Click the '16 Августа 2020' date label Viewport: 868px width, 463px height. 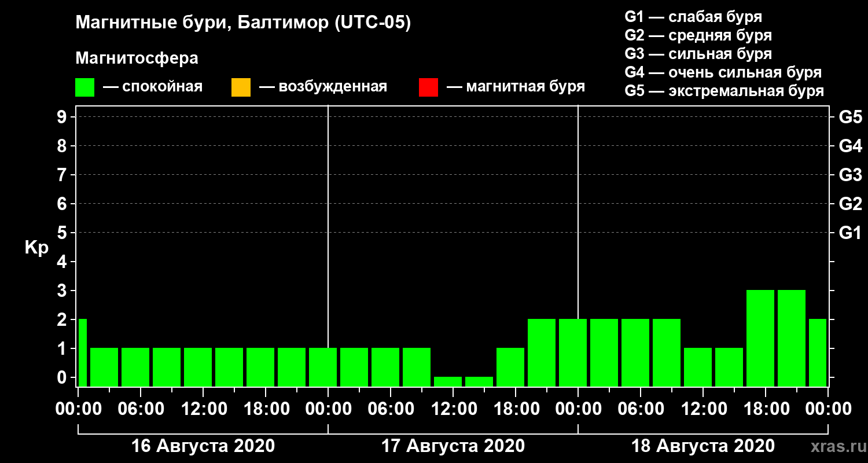point(203,446)
